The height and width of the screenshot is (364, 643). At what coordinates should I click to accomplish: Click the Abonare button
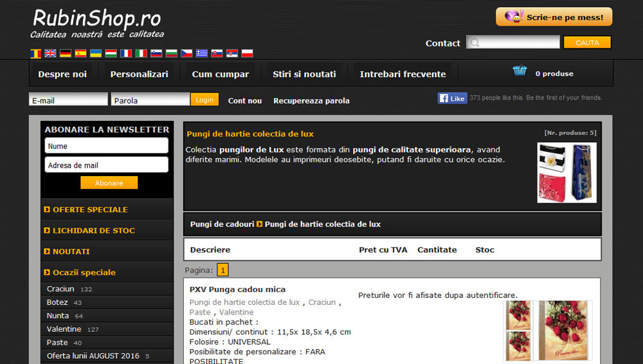click(109, 183)
